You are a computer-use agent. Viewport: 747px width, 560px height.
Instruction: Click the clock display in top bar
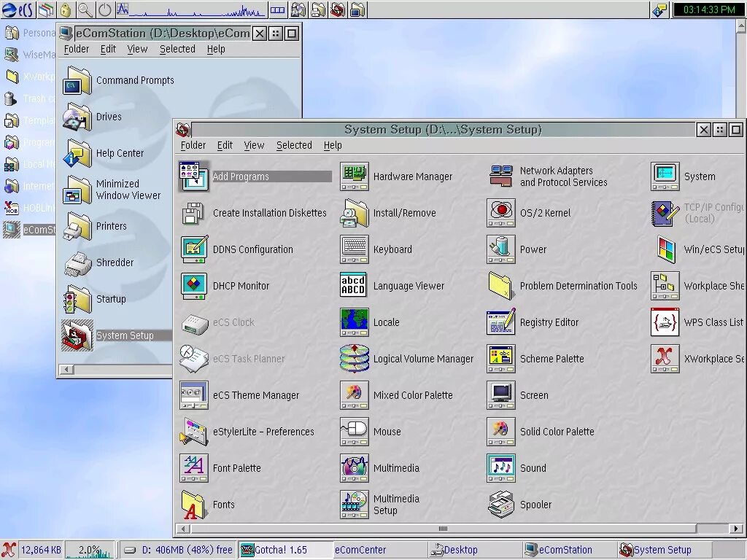[x=709, y=9]
